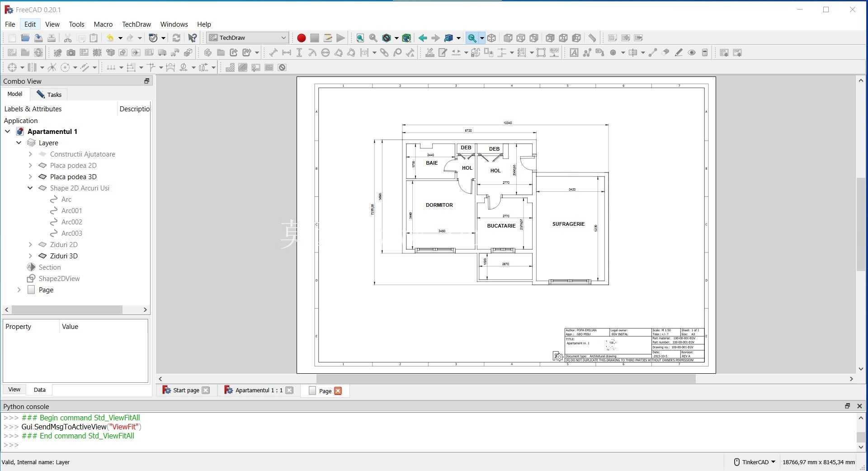Screen dimensions: 868x471
Task: Toggle the bounding box display
Action: tap(406, 38)
